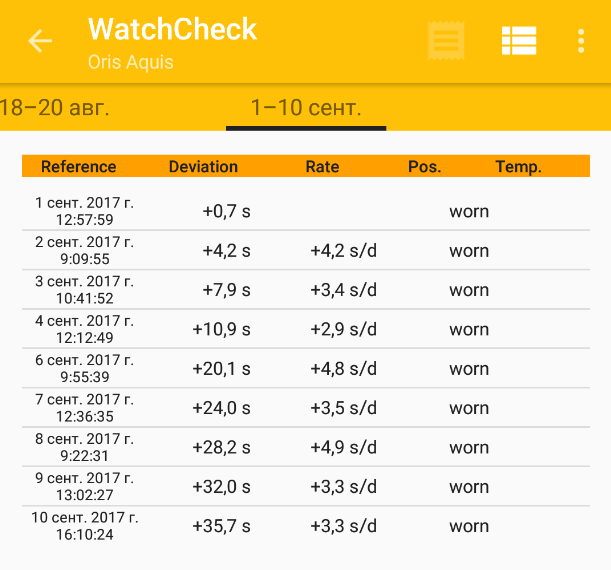
Task: Select the 7 сент. 2017 measurement row
Action: pyautogui.click(x=305, y=408)
